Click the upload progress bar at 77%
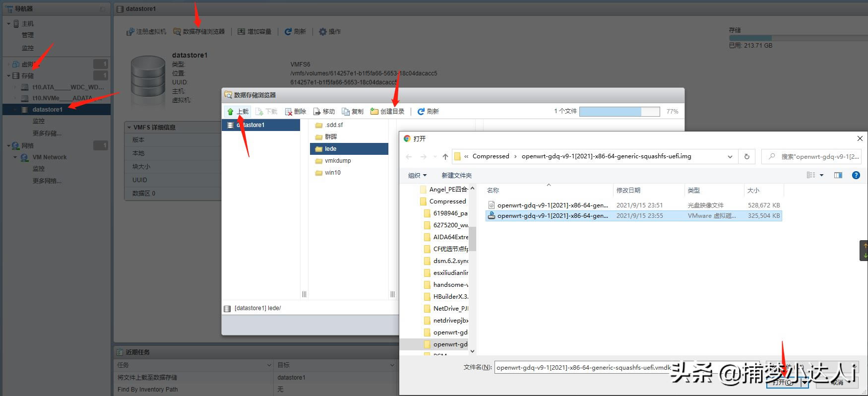 (620, 112)
